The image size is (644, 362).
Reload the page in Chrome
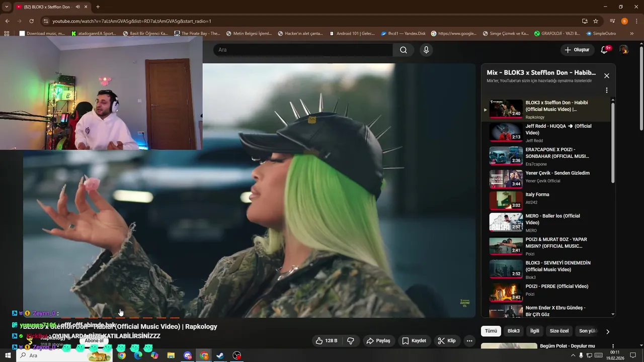point(31,21)
